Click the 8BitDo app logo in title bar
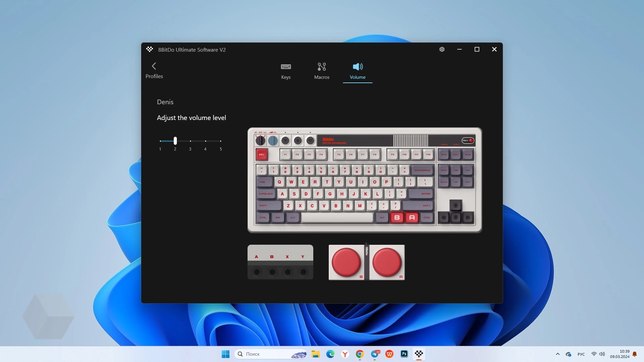 point(150,49)
